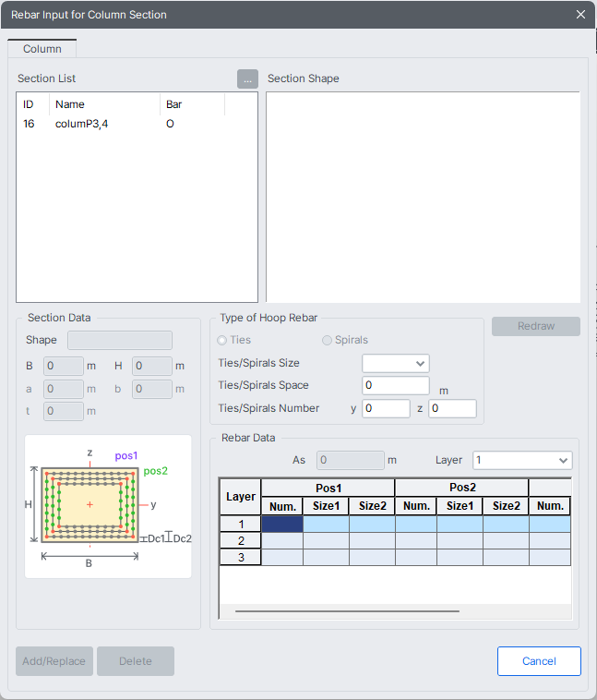Click the pos1 label in section diagram
This screenshot has width=597, height=700.
click(x=126, y=456)
